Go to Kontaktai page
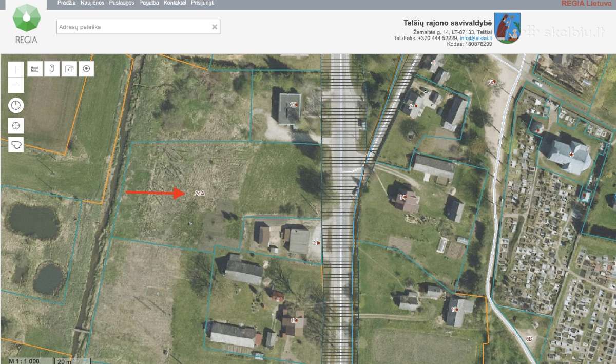The image size is (616, 364). click(x=175, y=3)
